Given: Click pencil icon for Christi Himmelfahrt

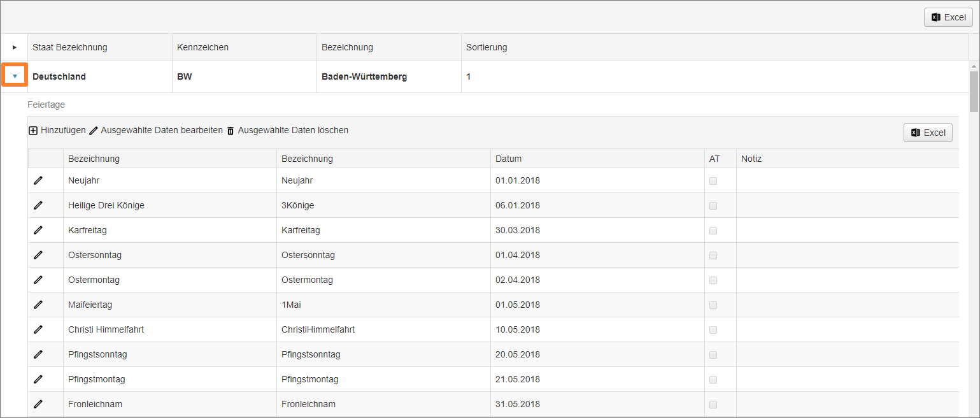Looking at the screenshot, I should click(38, 330).
